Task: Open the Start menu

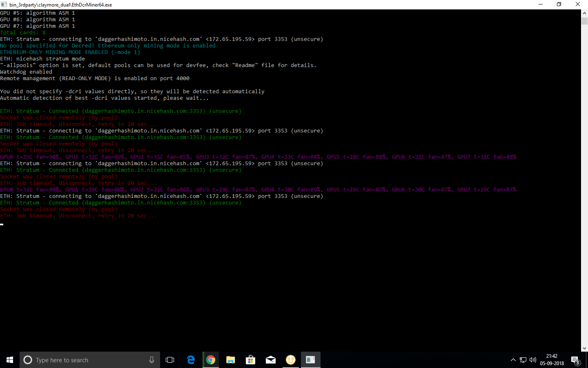Action: pos(10,360)
